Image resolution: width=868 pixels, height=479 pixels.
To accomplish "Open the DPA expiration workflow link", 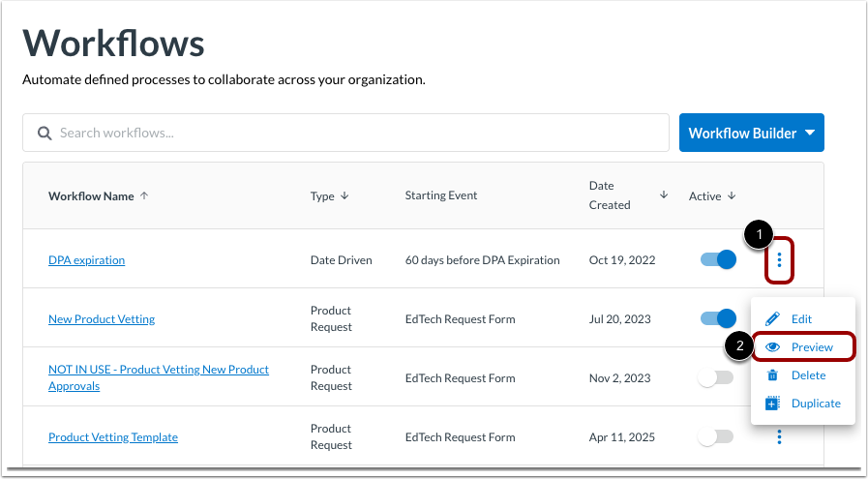I will [86, 260].
